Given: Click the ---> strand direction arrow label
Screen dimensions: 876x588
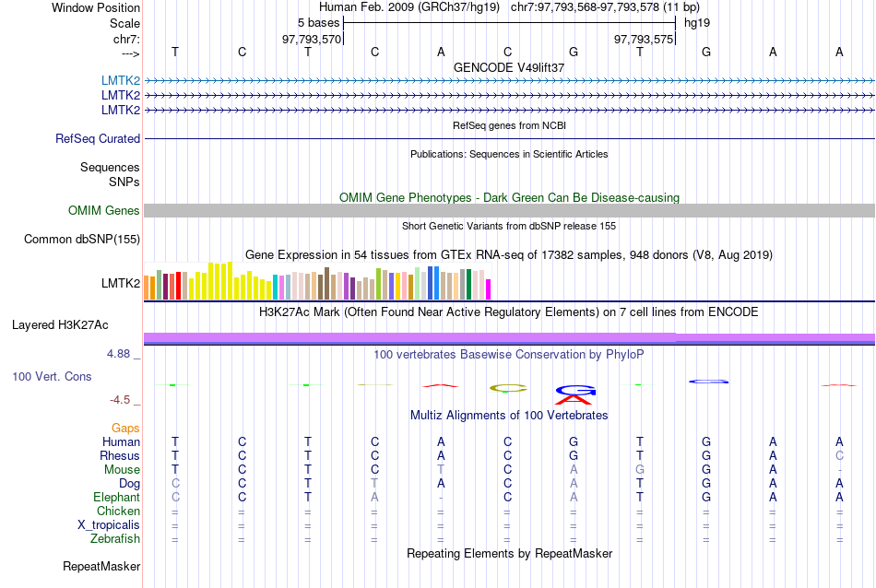Looking at the screenshot, I should click(130, 53).
